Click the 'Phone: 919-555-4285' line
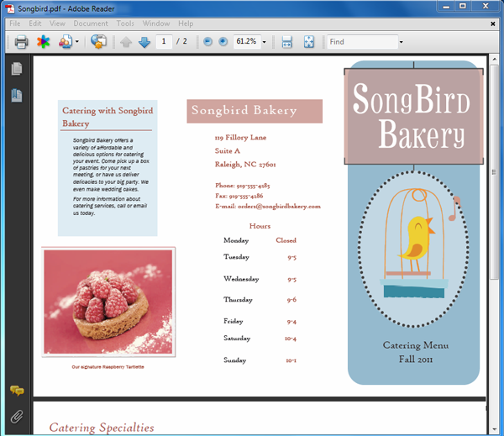Screen dimensions: 504x436 coord(243,186)
